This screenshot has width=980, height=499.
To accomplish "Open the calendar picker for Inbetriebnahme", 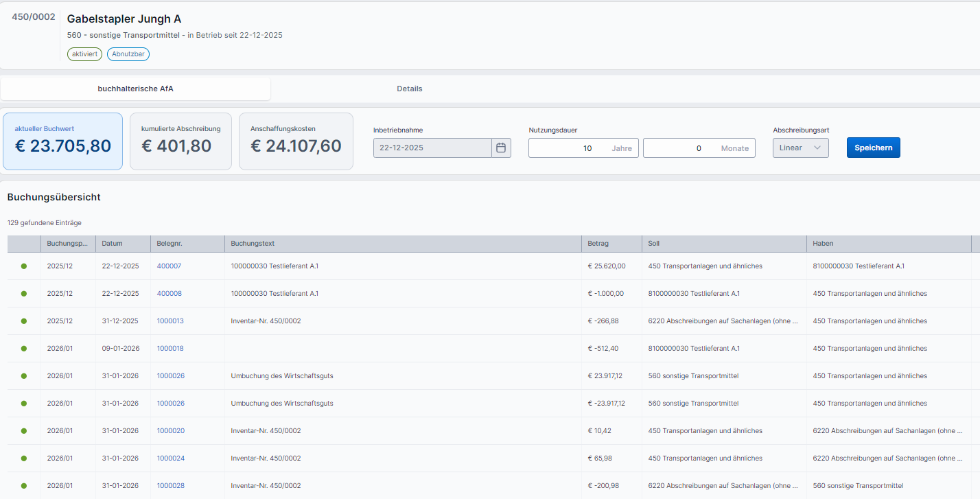I will [x=501, y=148].
